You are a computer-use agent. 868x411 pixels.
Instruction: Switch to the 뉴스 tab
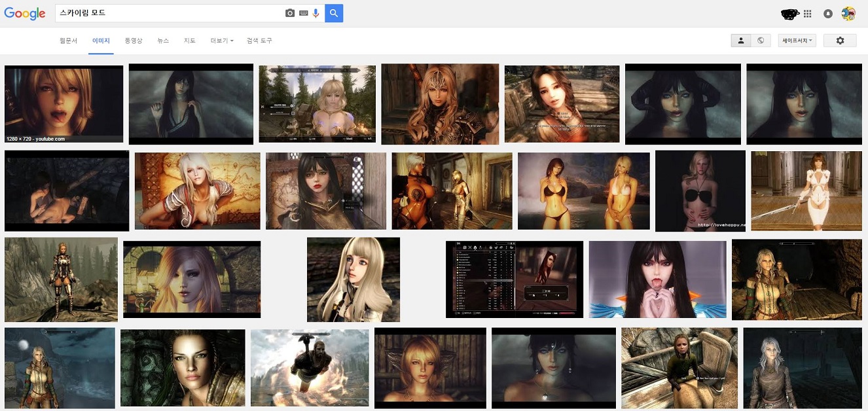[x=163, y=41]
